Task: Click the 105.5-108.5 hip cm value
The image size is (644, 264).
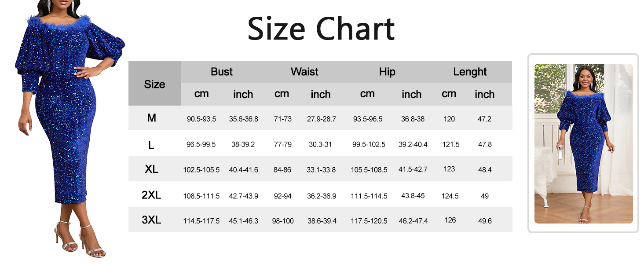Action: pos(369,170)
